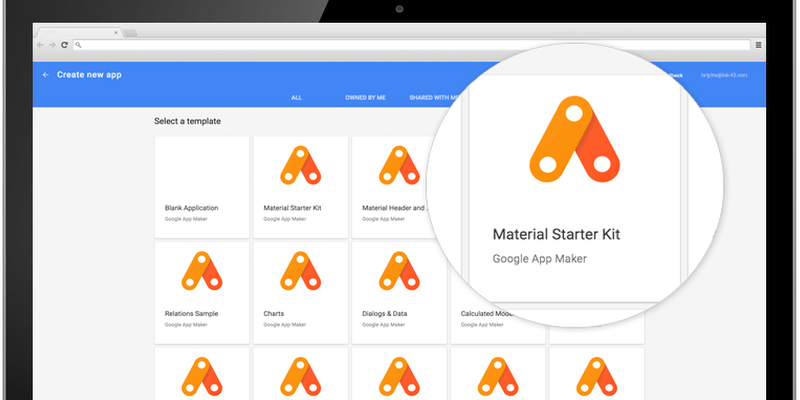The image size is (800, 400).
Task: Reload the page with refresh icon
Action: click(64, 45)
